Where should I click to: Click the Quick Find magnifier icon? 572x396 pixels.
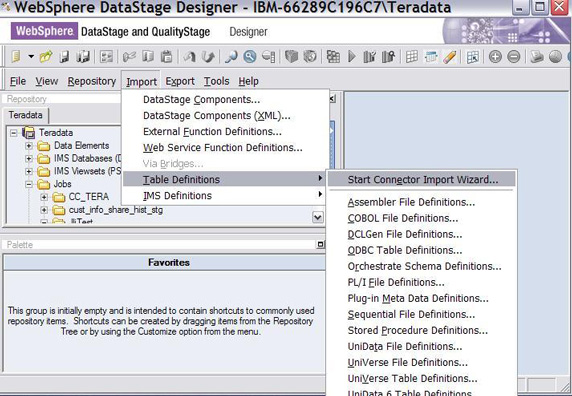[x=231, y=57]
